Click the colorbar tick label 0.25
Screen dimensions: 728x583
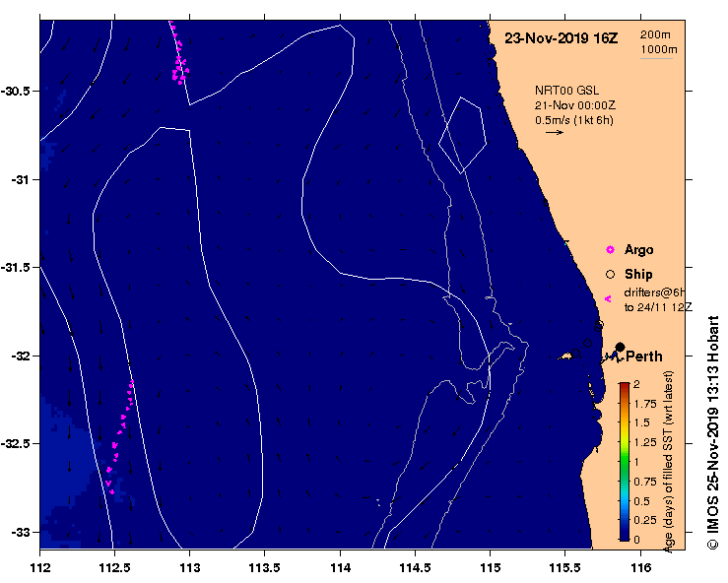(x=645, y=520)
